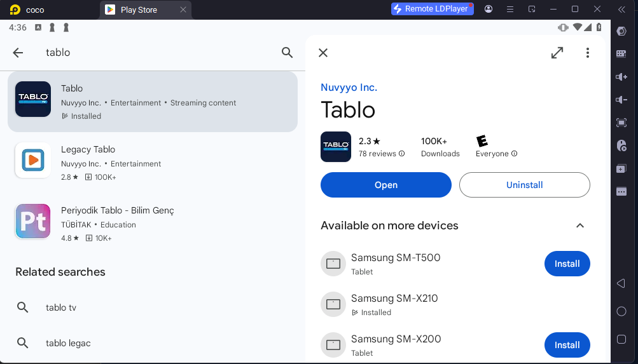Open the three-dot more options menu
The height and width of the screenshot is (364, 638).
point(588,53)
